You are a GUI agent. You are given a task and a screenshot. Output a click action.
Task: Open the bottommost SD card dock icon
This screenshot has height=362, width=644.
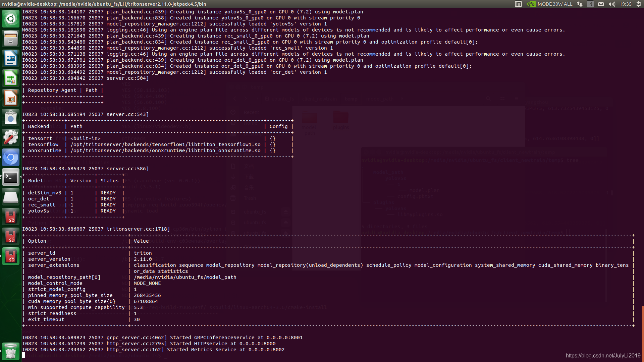click(11, 256)
